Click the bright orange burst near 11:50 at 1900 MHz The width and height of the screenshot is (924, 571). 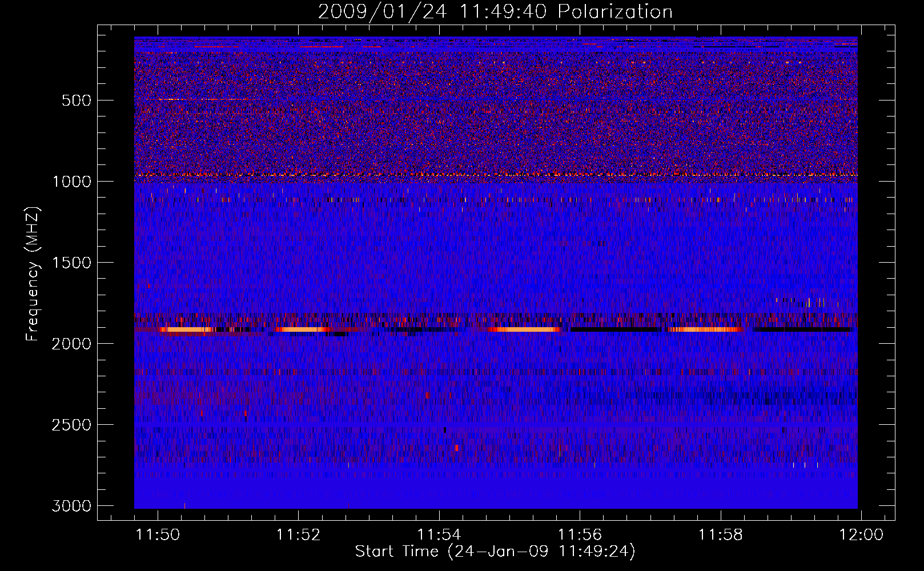pyautogui.click(x=187, y=329)
